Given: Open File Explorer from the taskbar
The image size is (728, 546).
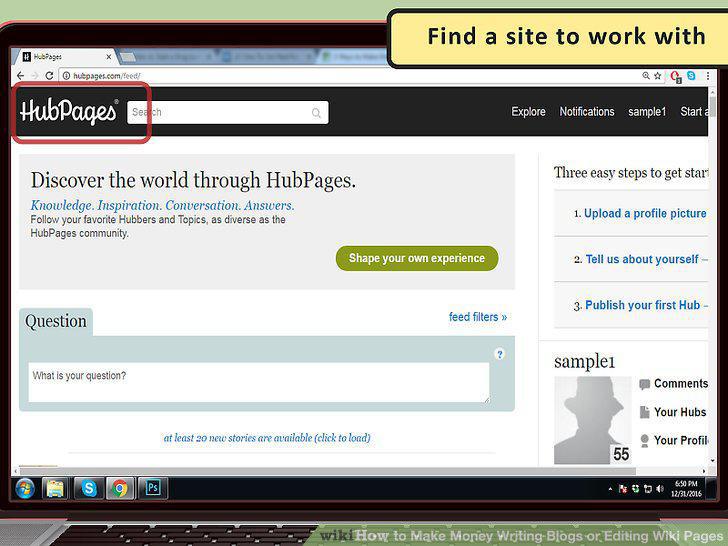Looking at the screenshot, I should 55,488.
